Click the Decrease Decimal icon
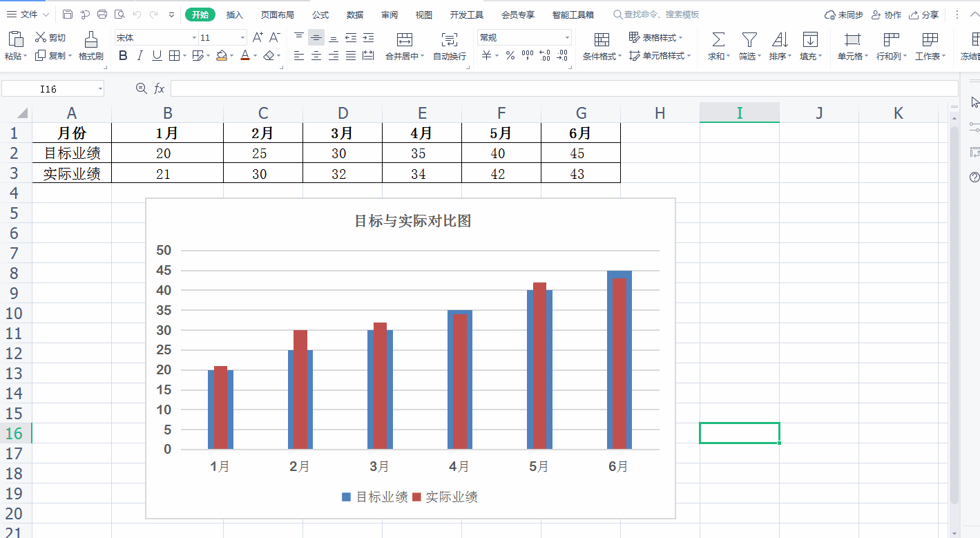 point(562,55)
